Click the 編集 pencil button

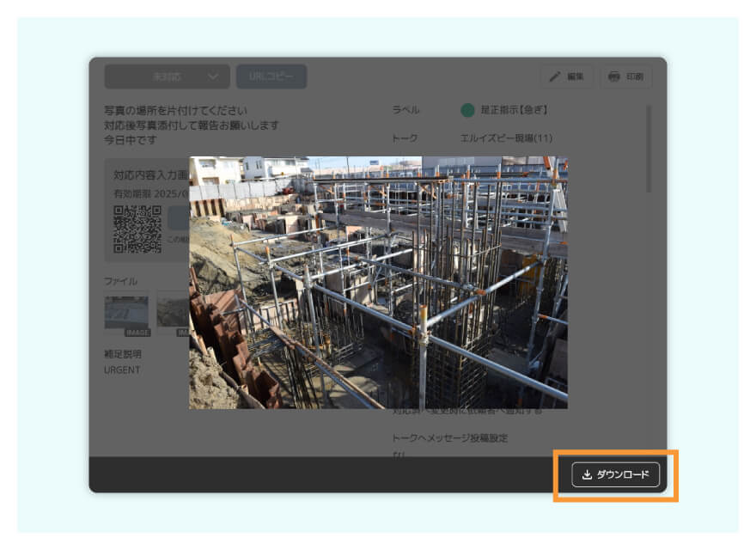tap(566, 76)
